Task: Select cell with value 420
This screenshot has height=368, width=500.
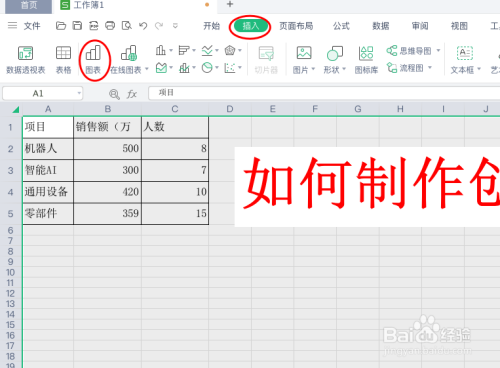Action: [x=107, y=192]
